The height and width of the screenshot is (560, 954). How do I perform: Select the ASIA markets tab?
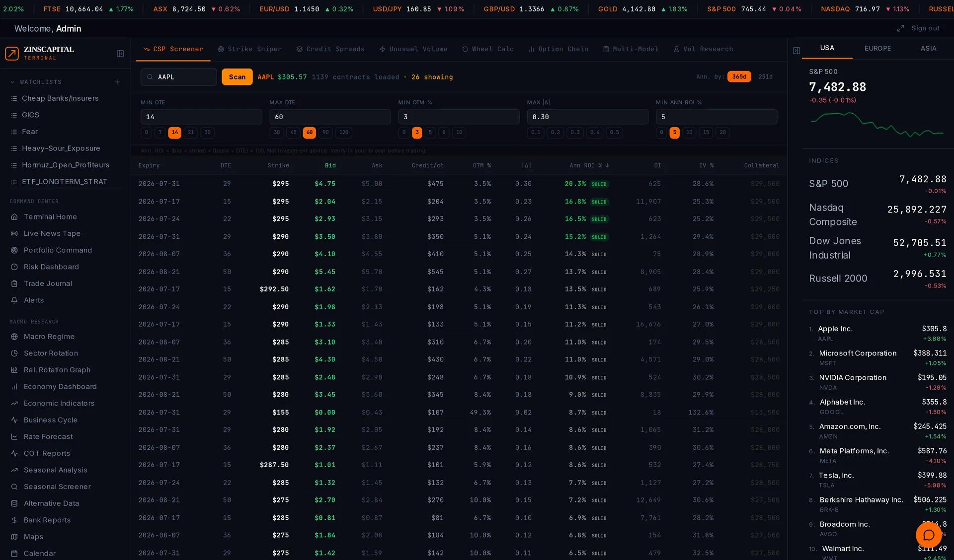pos(928,48)
